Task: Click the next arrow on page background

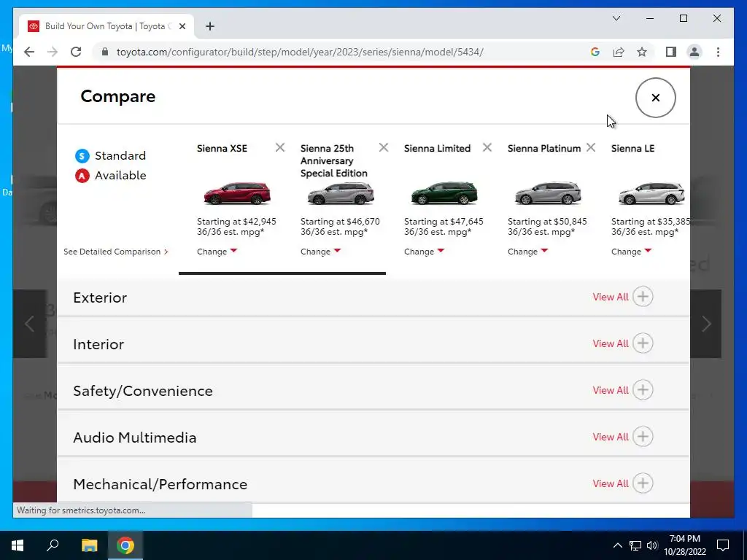Action: [706, 324]
